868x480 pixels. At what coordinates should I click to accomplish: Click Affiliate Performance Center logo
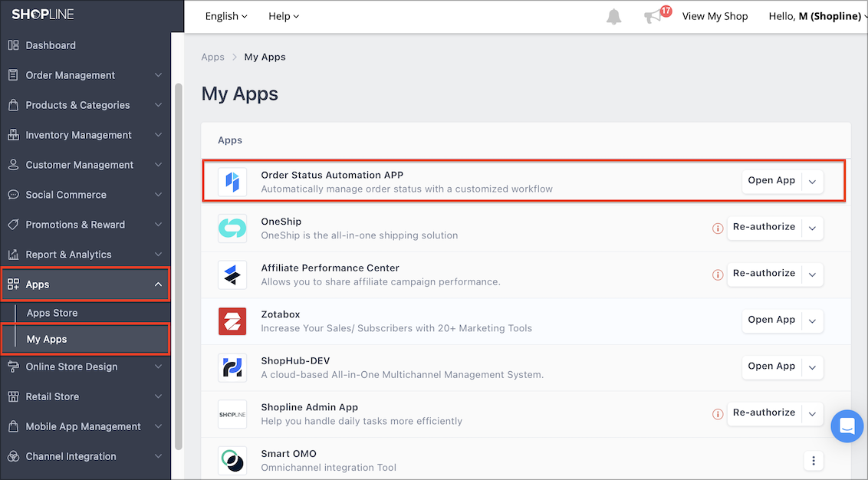pos(232,275)
